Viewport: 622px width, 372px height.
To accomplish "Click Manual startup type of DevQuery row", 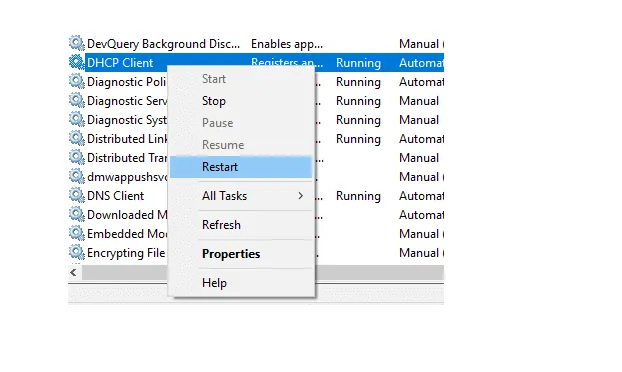I will 421,44.
